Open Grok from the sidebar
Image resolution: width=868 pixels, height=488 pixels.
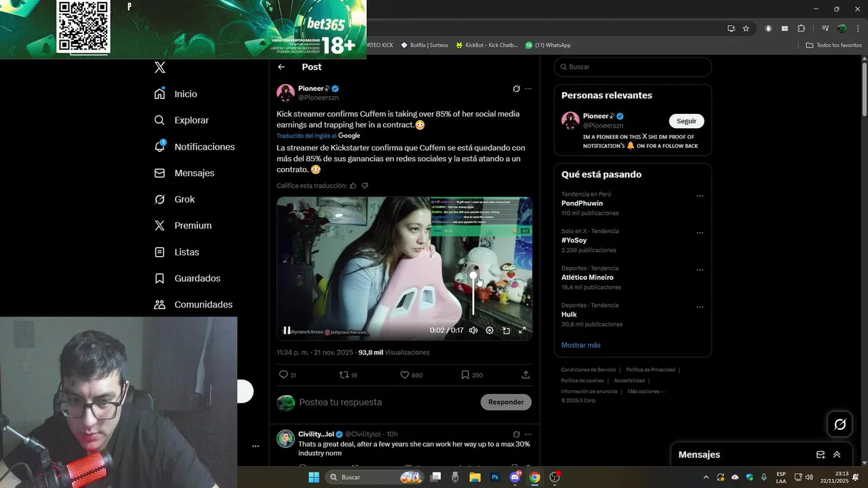point(174,199)
